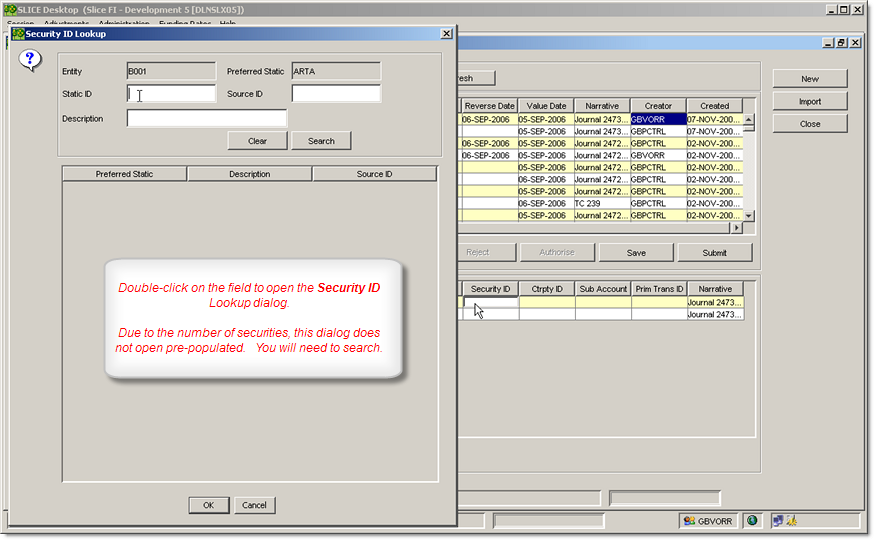This screenshot has width=874, height=540.
Task: Select the Description text box
Action: [x=206, y=119]
